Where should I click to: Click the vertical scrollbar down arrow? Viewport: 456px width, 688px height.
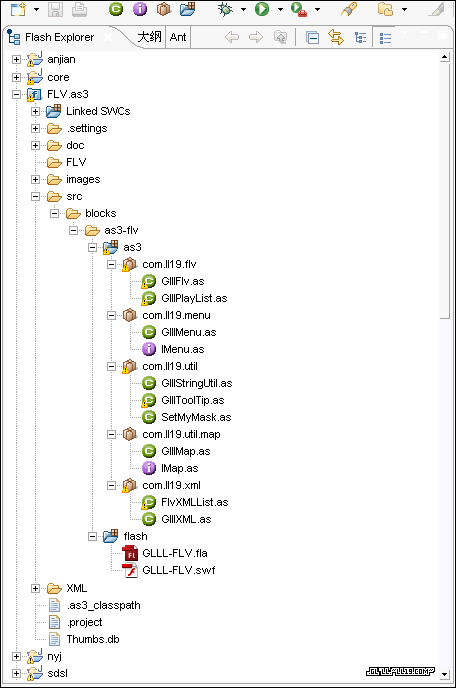tap(444, 674)
